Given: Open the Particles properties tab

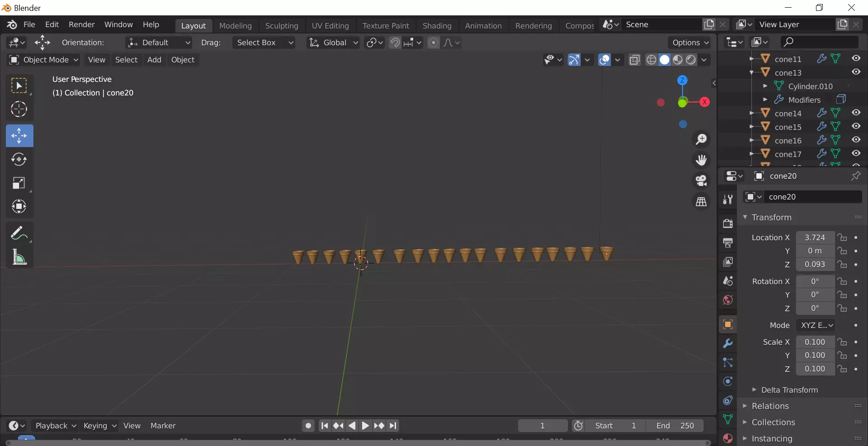Looking at the screenshot, I should (x=727, y=362).
